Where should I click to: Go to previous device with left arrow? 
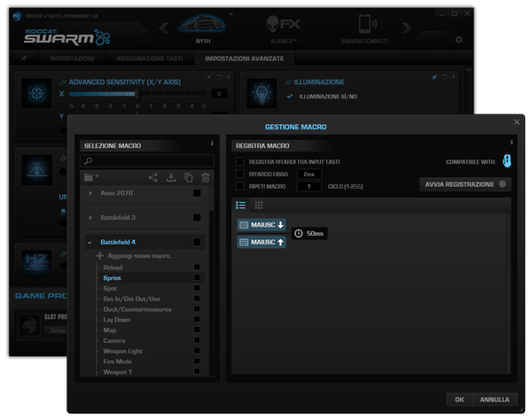coord(164,27)
